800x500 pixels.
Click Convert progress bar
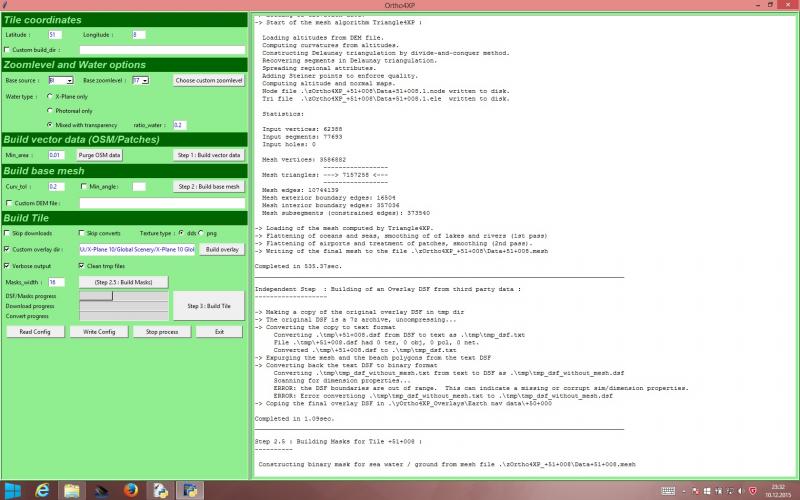[x=123, y=316]
